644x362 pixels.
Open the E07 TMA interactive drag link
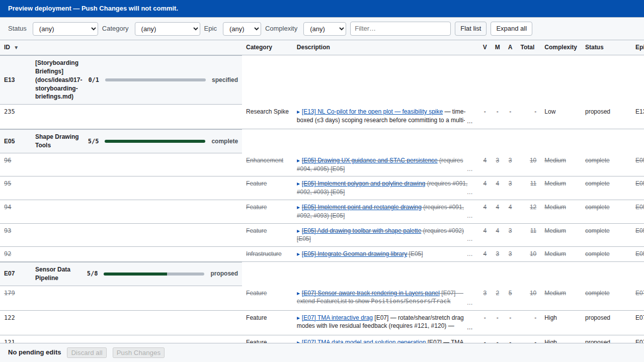[337, 318]
